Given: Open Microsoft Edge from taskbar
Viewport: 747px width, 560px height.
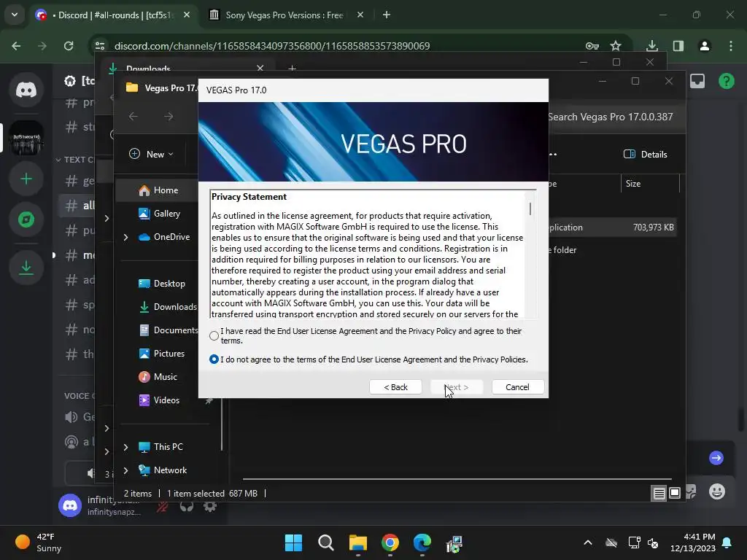Looking at the screenshot, I should (422, 542).
